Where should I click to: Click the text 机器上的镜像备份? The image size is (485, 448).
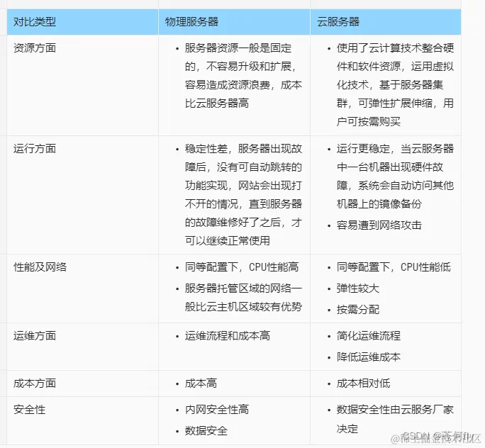point(379,203)
